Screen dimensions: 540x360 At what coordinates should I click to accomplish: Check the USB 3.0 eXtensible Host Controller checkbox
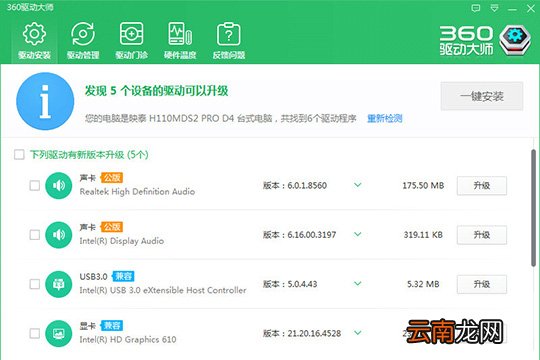pos(35,284)
